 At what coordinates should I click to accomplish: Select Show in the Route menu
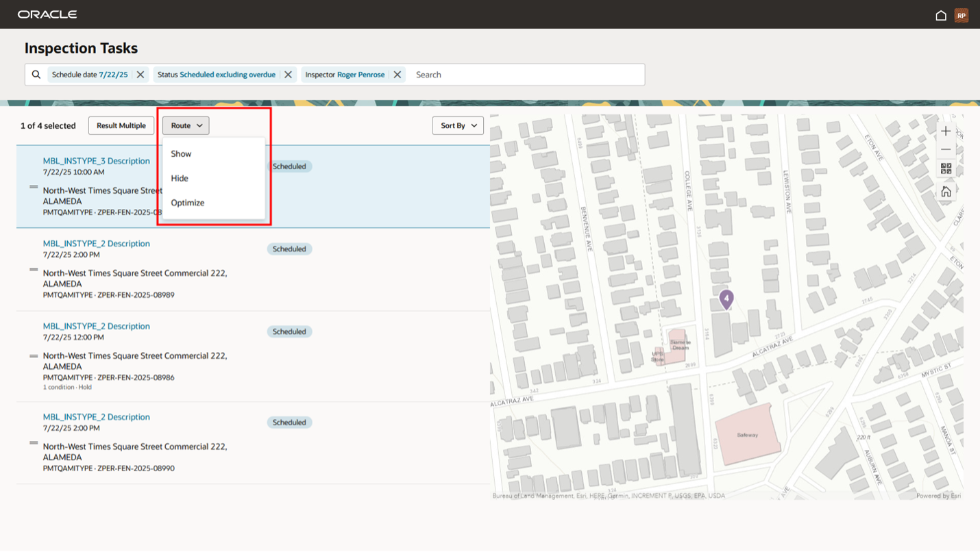181,153
